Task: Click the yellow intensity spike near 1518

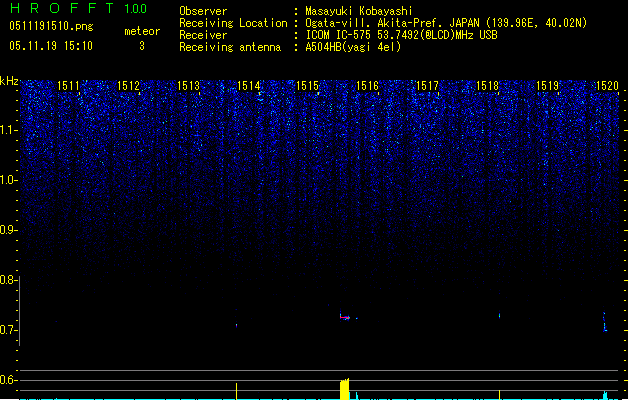Action: pyautogui.click(x=499, y=394)
